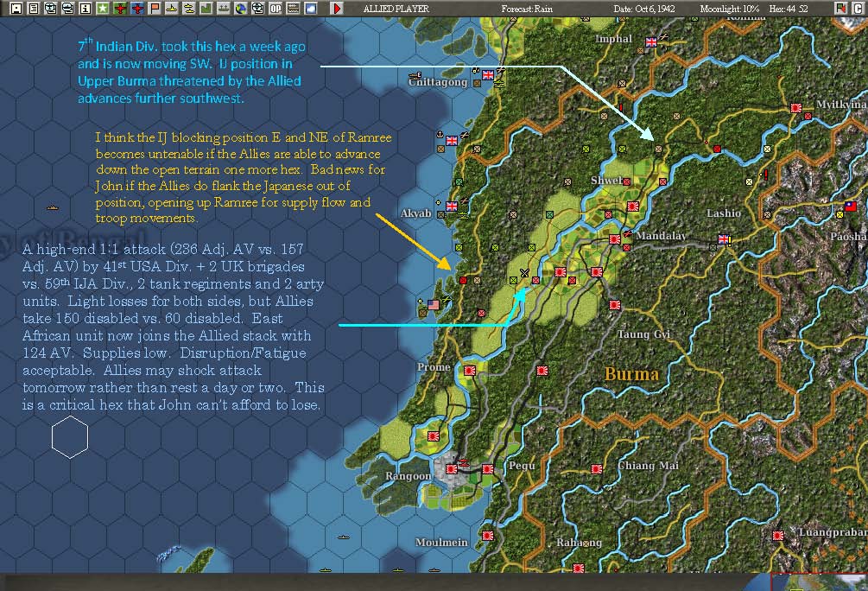This screenshot has height=591, width=868.
Task: Open the information 'i' toolbar icon
Action: coord(86,9)
